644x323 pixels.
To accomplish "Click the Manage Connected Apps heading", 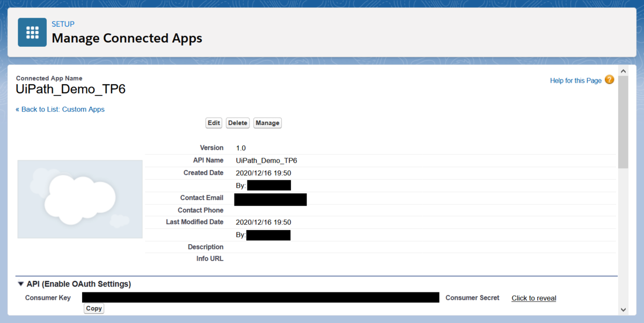I will pyautogui.click(x=127, y=39).
